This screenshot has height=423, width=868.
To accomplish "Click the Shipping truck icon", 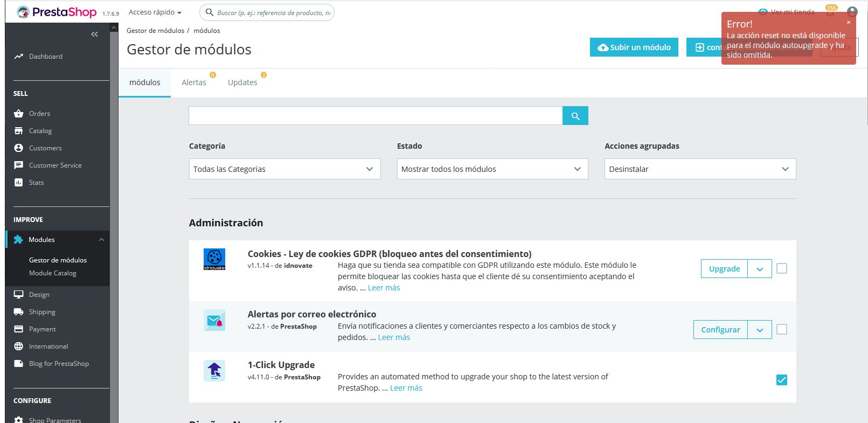I will point(19,311).
